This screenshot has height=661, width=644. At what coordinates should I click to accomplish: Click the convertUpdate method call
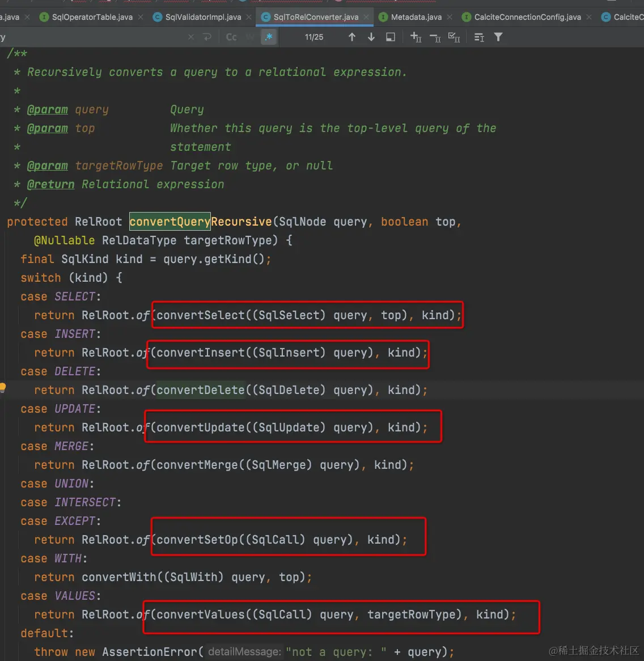(x=201, y=427)
